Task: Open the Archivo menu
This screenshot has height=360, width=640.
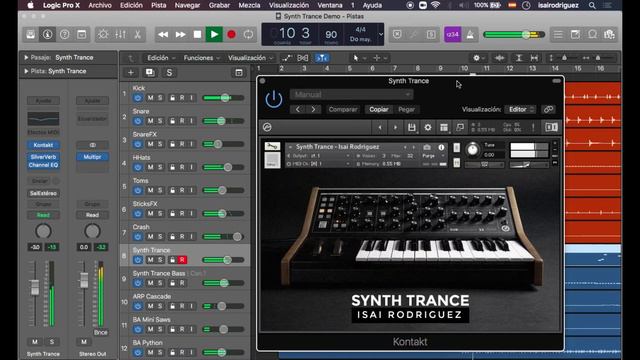Action: 100,5
